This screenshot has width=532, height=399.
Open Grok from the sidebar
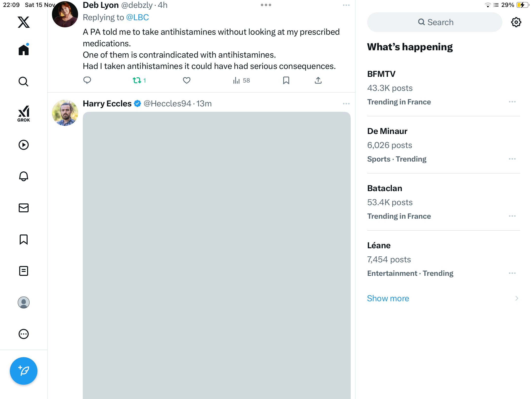tap(24, 114)
